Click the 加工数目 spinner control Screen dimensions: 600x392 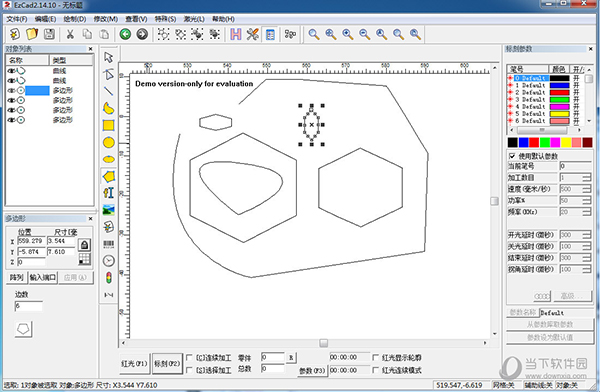pos(587,178)
